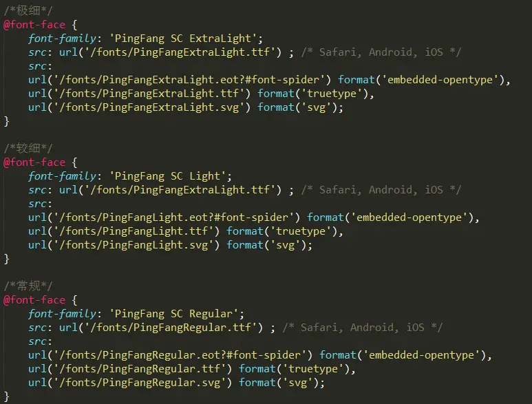Click the PingFangExtraLight.svg url line
Viewport: 532px width, 404px height.
coord(186,107)
